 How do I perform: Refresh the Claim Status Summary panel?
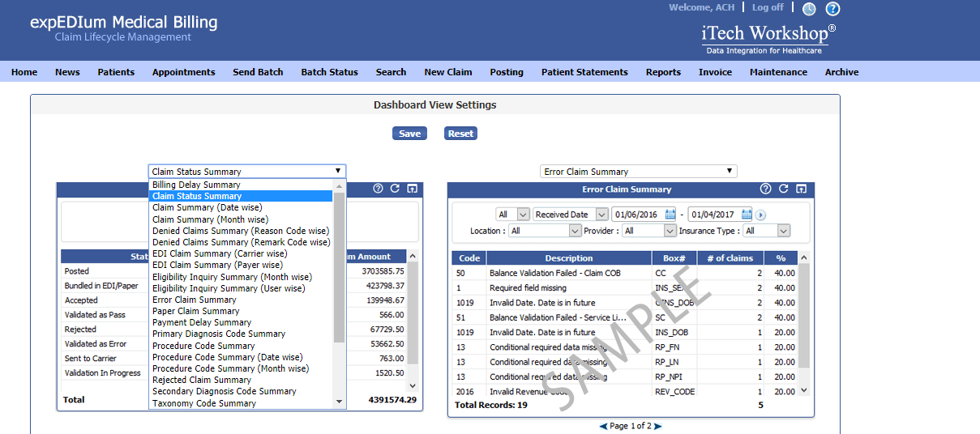[x=395, y=189]
